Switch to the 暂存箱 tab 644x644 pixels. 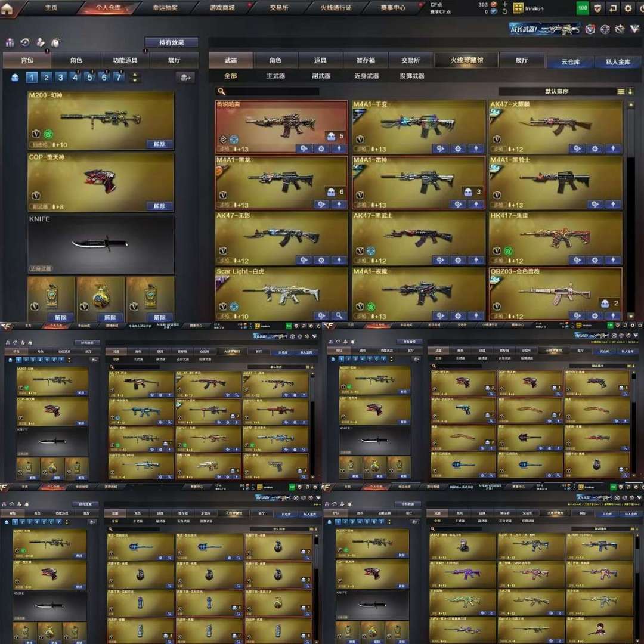[366, 60]
